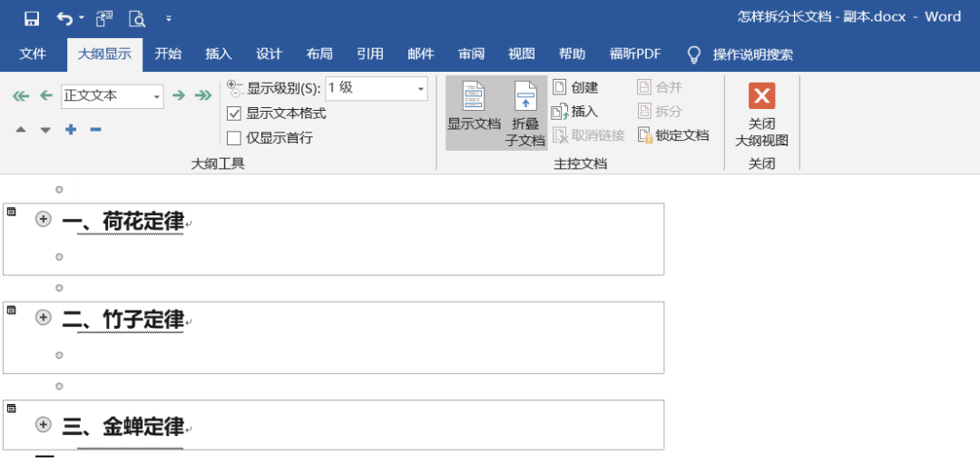980x475 pixels.
Task: Click 关闭大纲视图 red X button
Action: pos(761,115)
